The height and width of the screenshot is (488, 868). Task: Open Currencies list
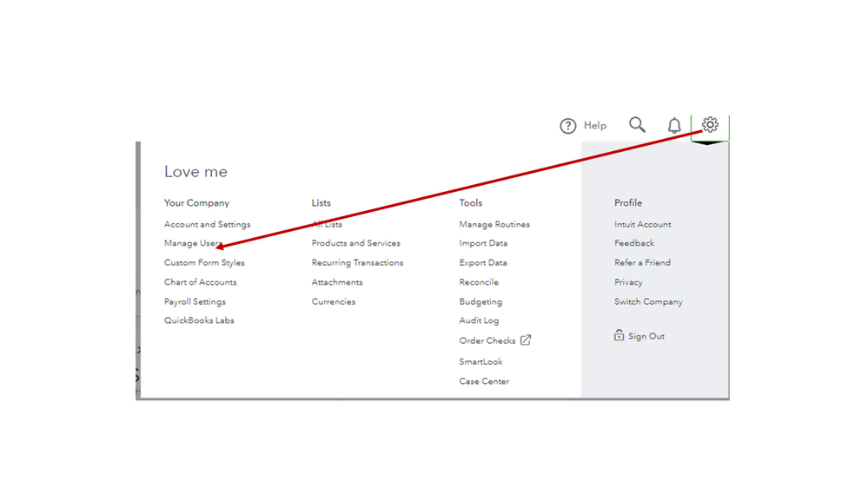point(334,302)
